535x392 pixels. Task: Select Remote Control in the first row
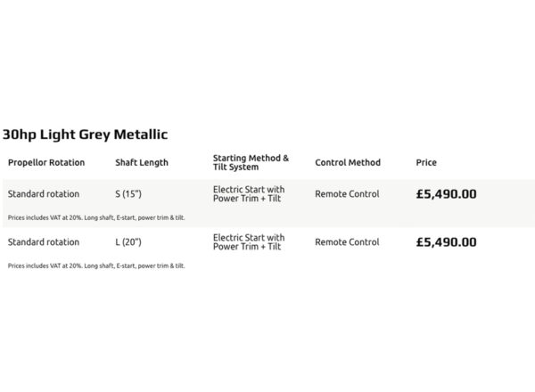pyautogui.click(x=347, y=193)
